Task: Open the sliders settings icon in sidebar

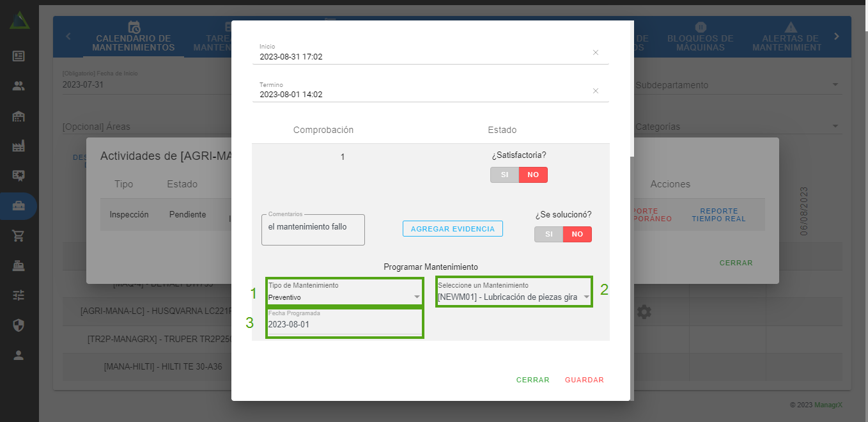Action: pos(19,295)
